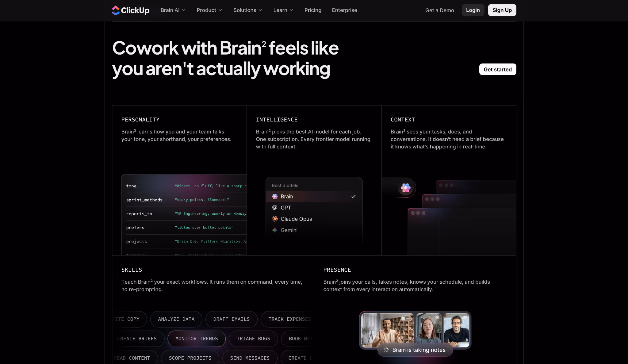Click the "tables over bullet points" value

click(x=204, y=227)
